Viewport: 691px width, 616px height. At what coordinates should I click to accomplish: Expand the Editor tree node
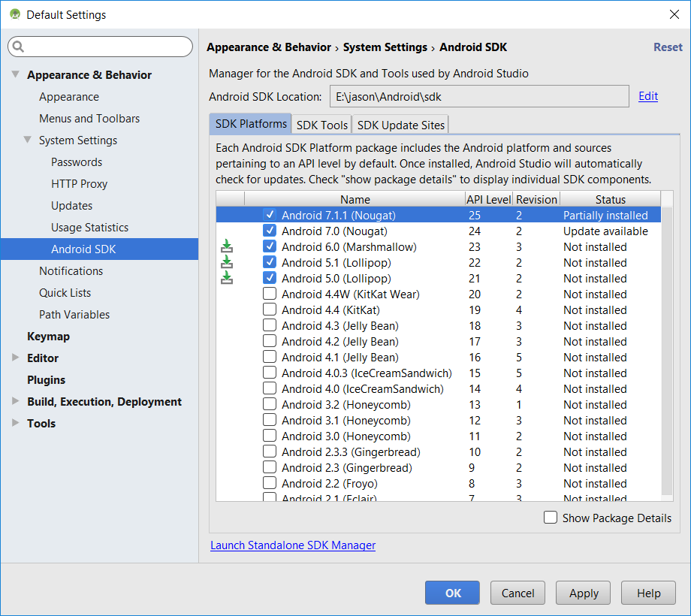[x=16, y=358]
